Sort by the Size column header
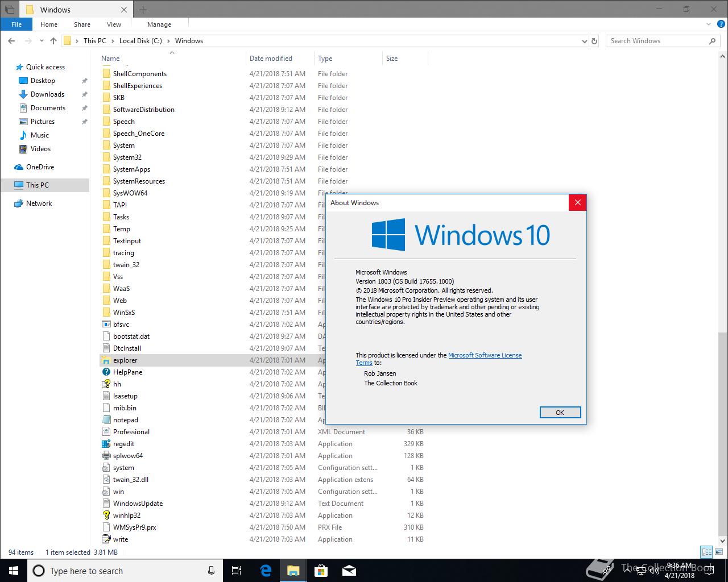Image resolution: width=728 pixels, height=582 pixels. pyautogui.click(x=405, y=58)
